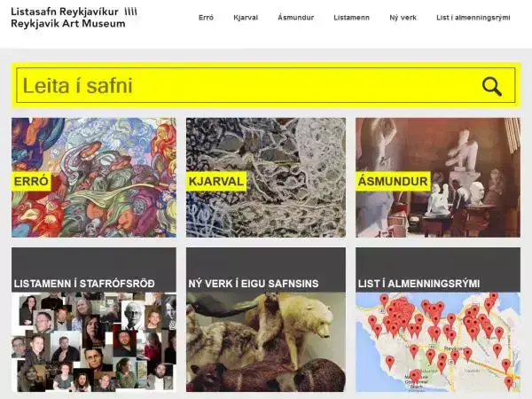This screenshot has height=399, width=532.
Task: Click the four-slash mark beside Listasafn Reykjavíkur
Action: (131, 12)
